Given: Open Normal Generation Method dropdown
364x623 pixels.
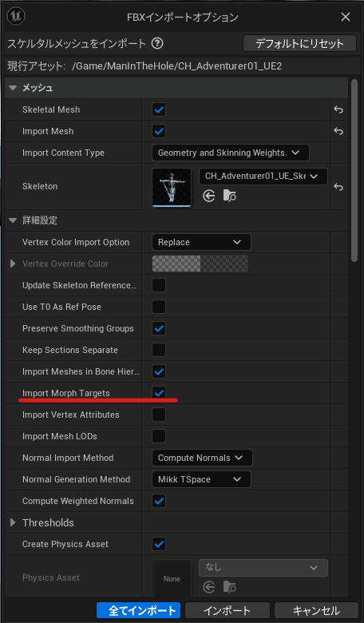Looking at the screenshot, I should click(x=201, y=479).
